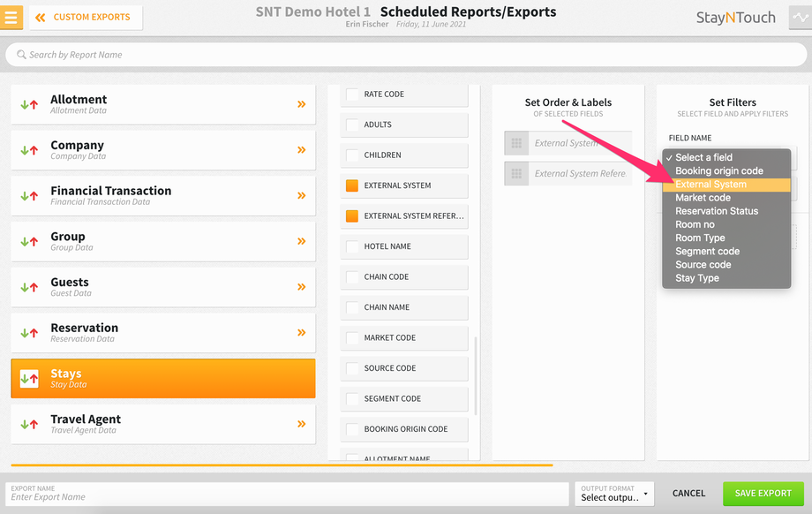812x514 pixels.
Task: Choose Source code filter option
Action: [x=726, y=265]
